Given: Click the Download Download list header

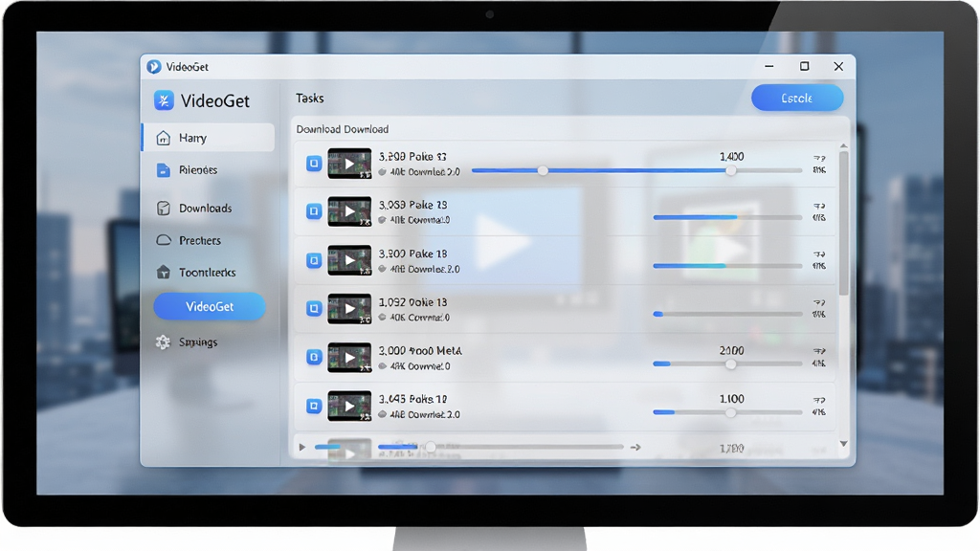Looking at the screenshot, I should (x=343, y=129).
